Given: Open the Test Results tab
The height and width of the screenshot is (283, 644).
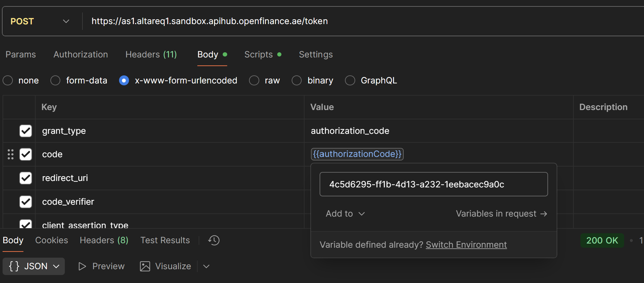Looking at the screenshot, I should click(x=165, y=240).
